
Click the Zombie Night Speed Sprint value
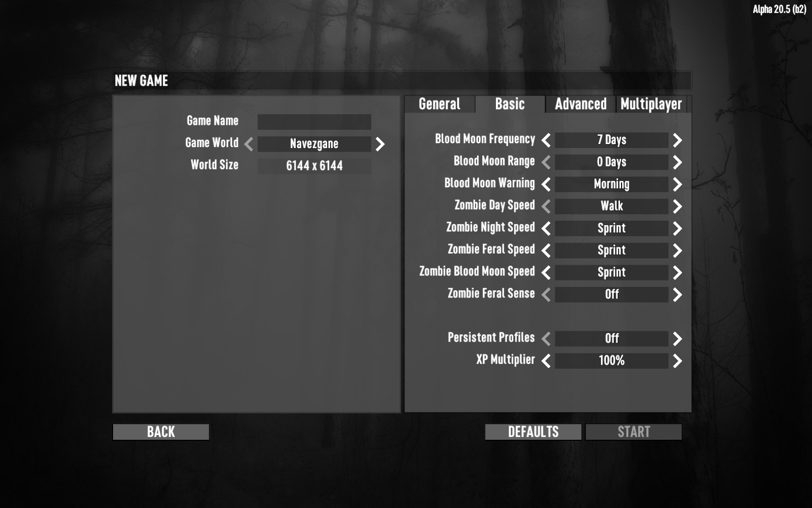(x=611, y=228)
